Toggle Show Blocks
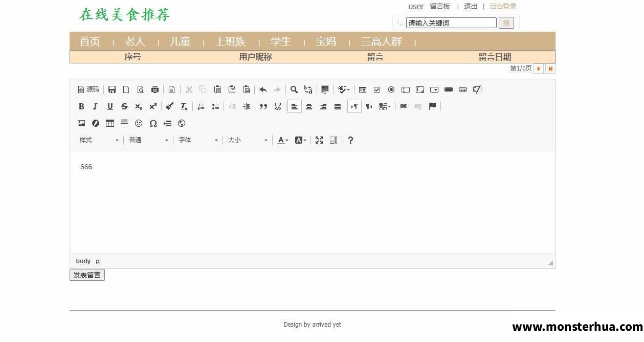This screenshot has height=342, width=644. point(334,140)
